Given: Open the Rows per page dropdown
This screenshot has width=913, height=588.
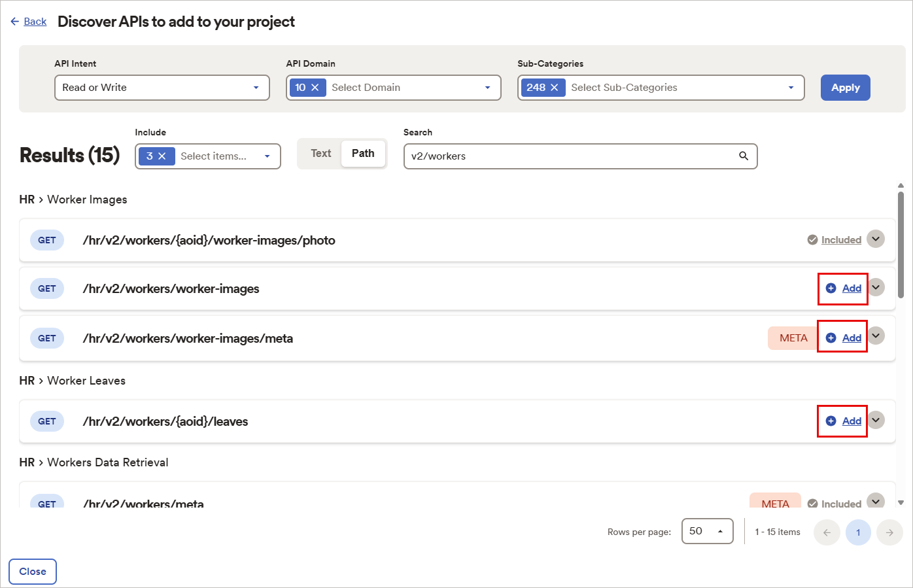Looking at the screenshot, I should (x=707, y=531).
